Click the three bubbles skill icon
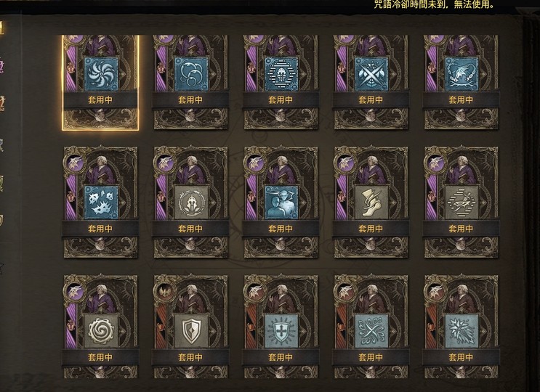The image size is (540, 392). coord(191,74)
